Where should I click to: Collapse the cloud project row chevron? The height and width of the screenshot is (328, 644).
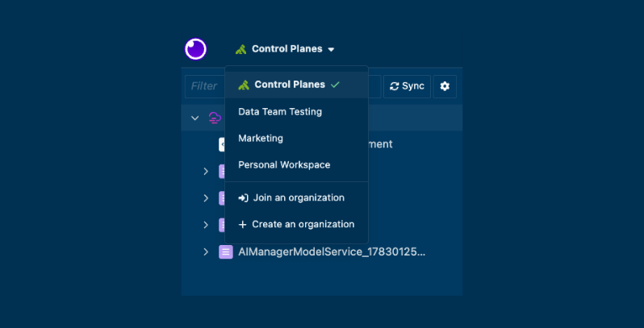click(195, 118)
